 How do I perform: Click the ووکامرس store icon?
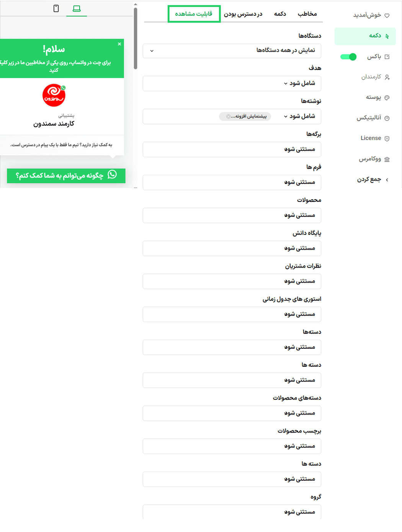coord(387,159)
